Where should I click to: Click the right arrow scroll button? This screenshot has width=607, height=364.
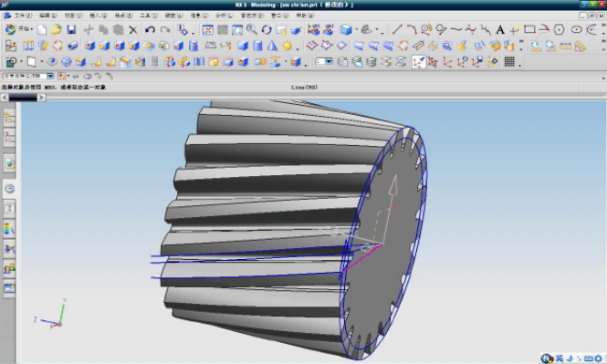point(41,98)
